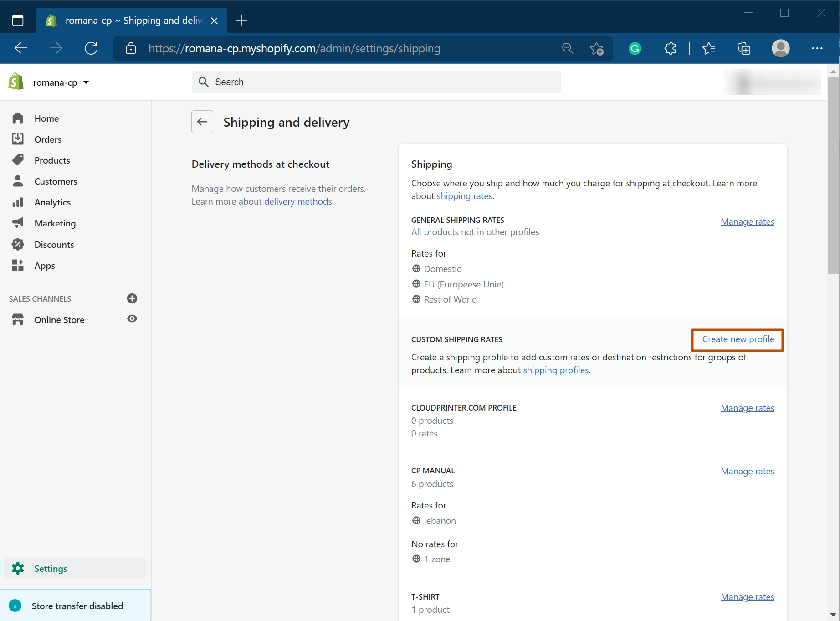840x621 pixels.
Task: Click the SALES CHANNELS heading
Action: coord(40,299)
